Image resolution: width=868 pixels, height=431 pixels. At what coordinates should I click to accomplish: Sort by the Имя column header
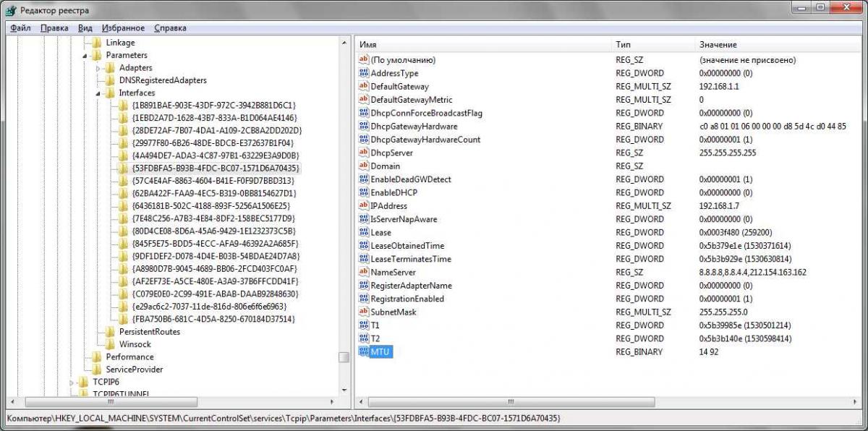pos(483,45)
